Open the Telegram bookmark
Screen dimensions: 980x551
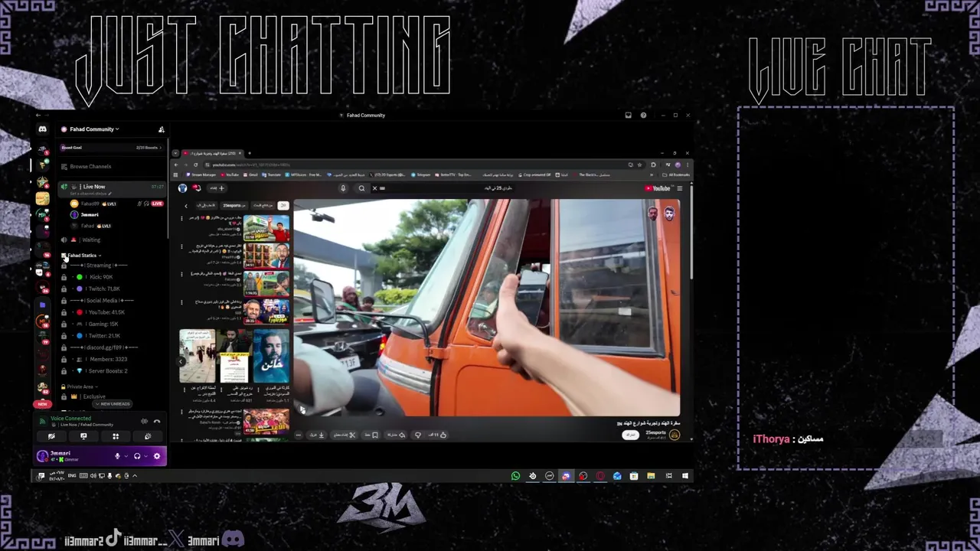[x=421, y=174]
